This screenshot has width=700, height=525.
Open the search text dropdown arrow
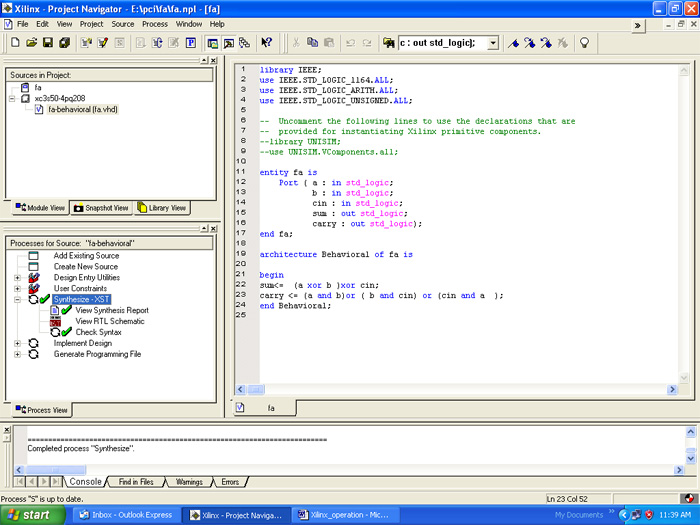pos(493,43)
